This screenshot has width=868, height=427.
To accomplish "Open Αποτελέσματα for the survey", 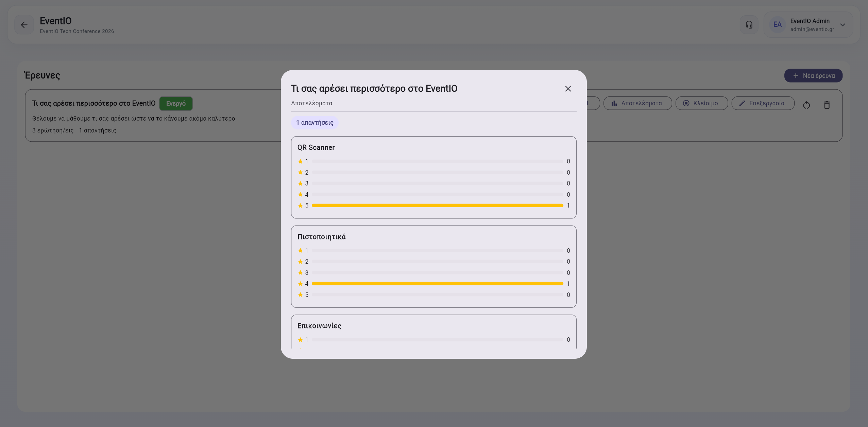I will (x=637, y=103).
